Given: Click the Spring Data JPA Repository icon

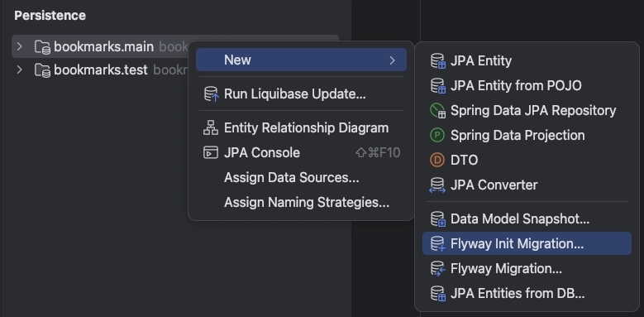Looking at the screenshot, I should pos(438,111).
